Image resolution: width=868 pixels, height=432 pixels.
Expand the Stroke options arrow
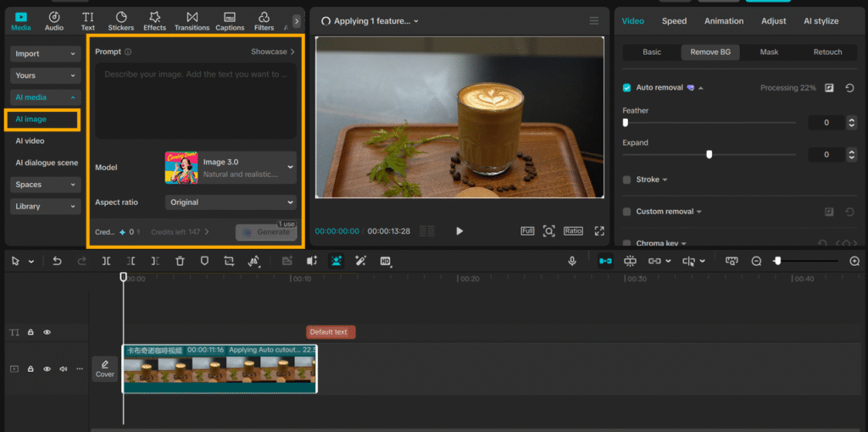pos(665,180)
